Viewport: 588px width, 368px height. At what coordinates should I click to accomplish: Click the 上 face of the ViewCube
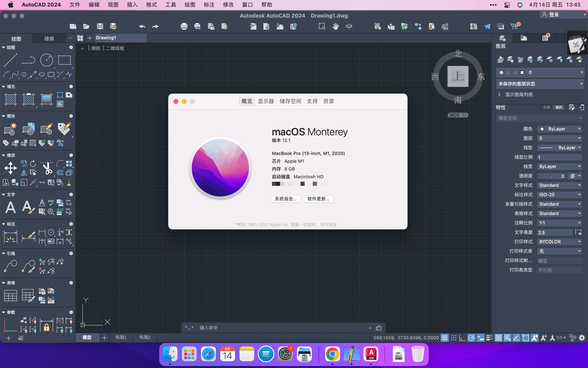pyautogui.click(x=458, y=76)
